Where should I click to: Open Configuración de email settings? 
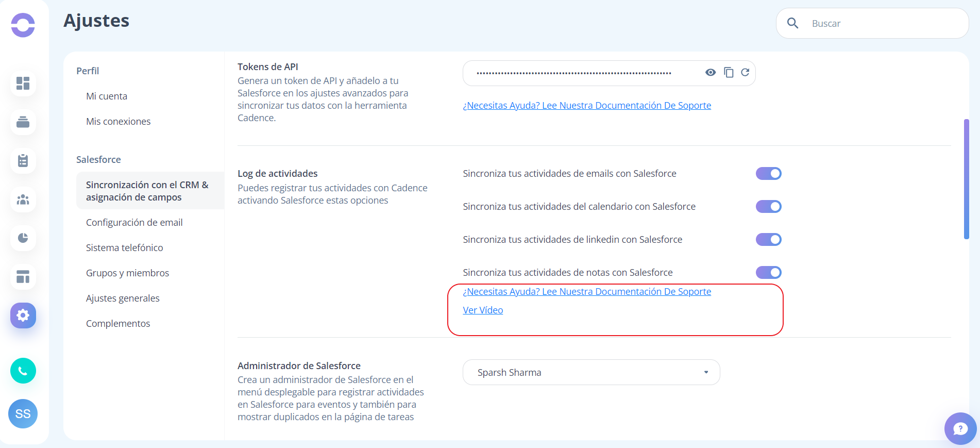134,223
